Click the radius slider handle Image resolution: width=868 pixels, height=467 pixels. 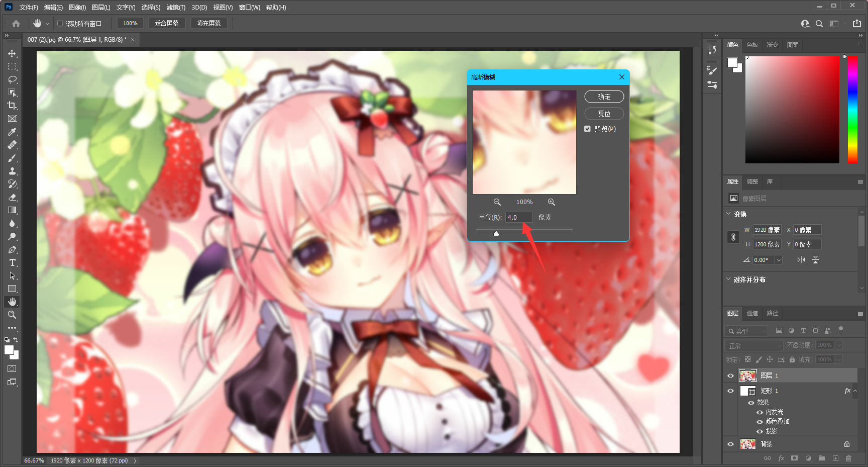coord(496,233)
